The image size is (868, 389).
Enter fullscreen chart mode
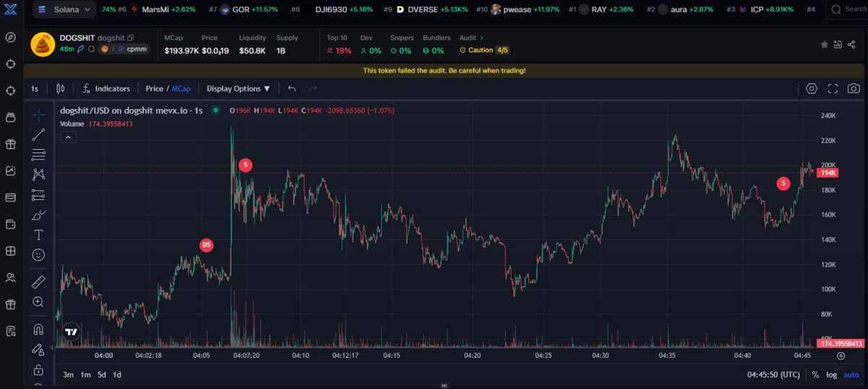(833, 88)
